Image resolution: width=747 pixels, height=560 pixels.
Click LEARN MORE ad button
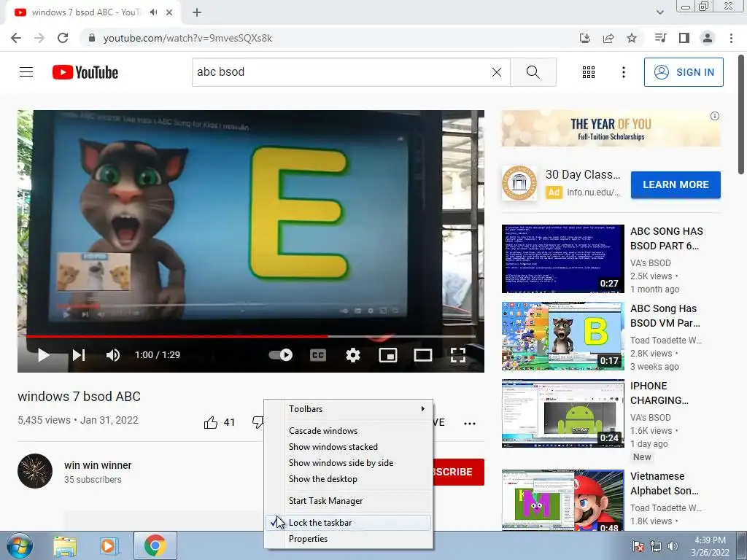coord(676,184)
